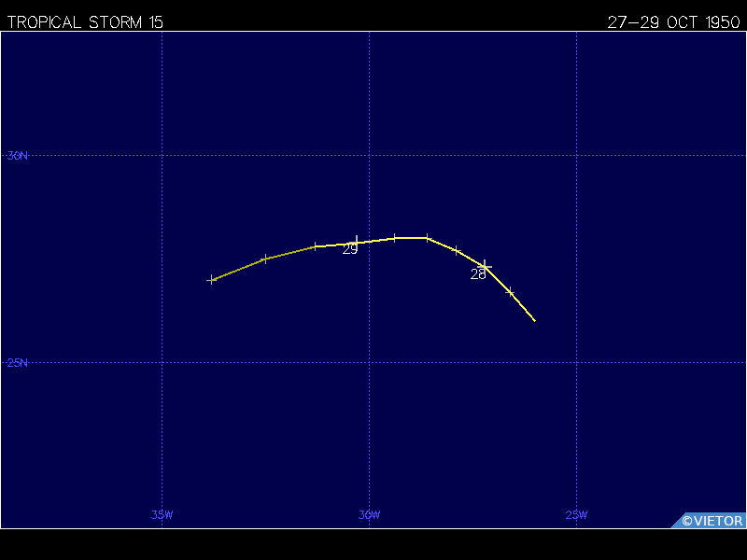This screenshot has height=560, width=747.
Task: Click the 30W longitude label
Action: pos(369,515)
